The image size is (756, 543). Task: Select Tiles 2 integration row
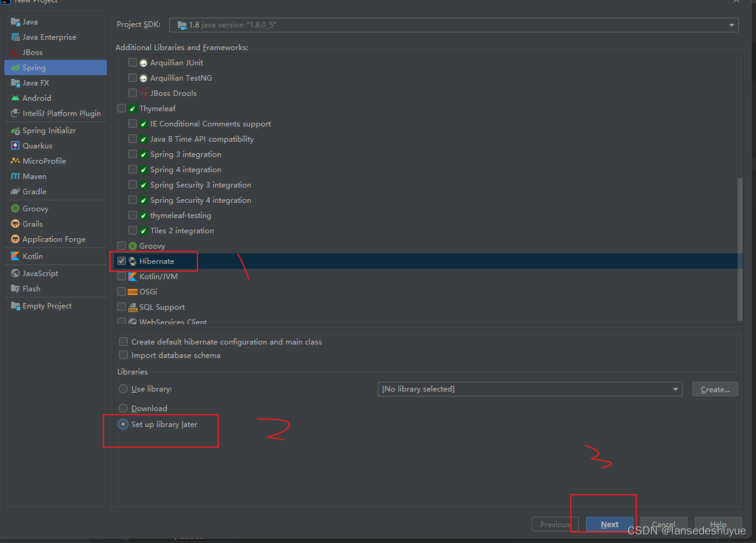tap(182, 231)
